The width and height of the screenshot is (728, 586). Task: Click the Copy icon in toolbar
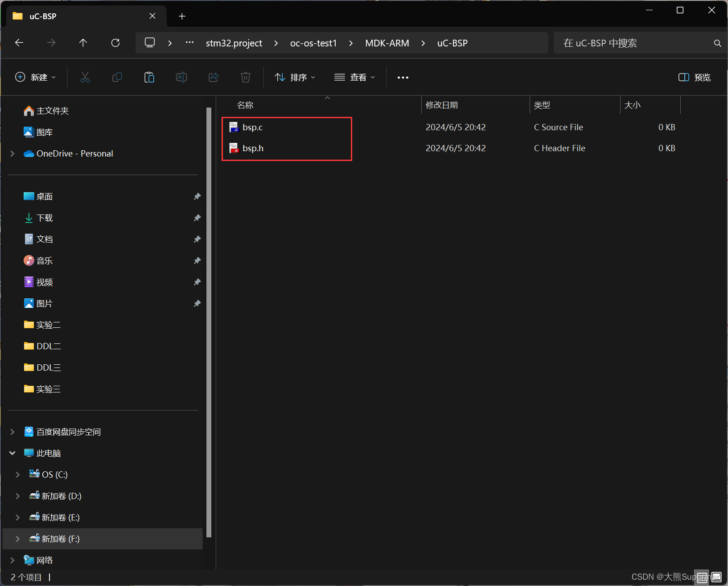pyautogui.click(x=117, y=77)
